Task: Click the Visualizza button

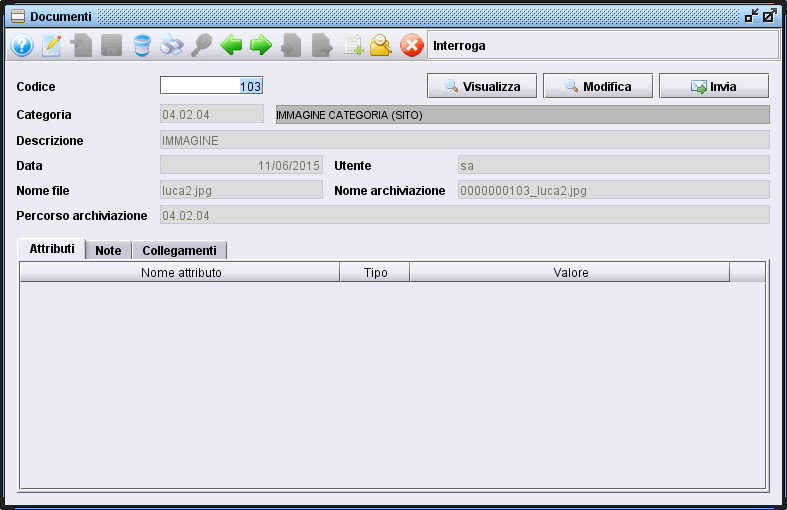Action: coord(482,86)
